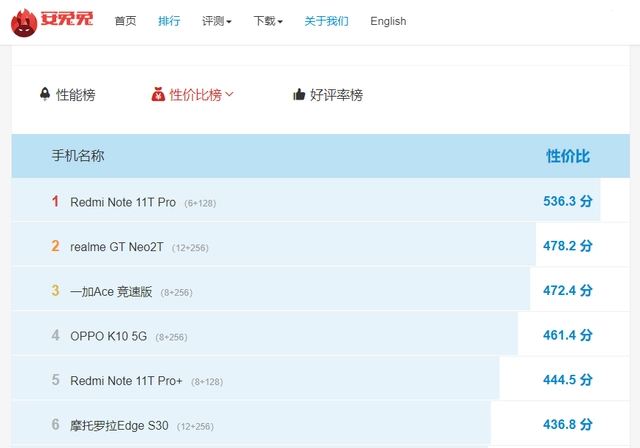640x448 pixels.
Task: Switch the site language to English
Action: pyautogui.click(x=388, y=21)
